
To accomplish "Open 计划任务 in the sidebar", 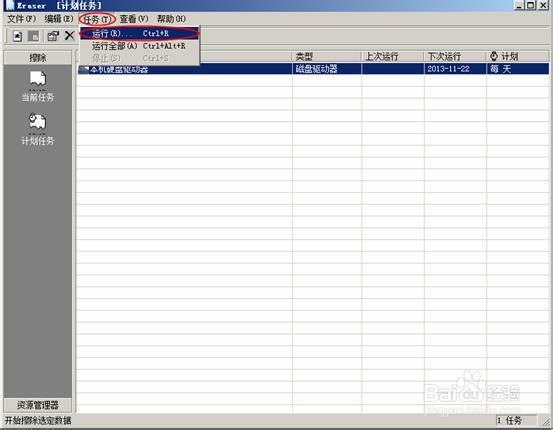I will pyautogui.click(x=38, y=129).
